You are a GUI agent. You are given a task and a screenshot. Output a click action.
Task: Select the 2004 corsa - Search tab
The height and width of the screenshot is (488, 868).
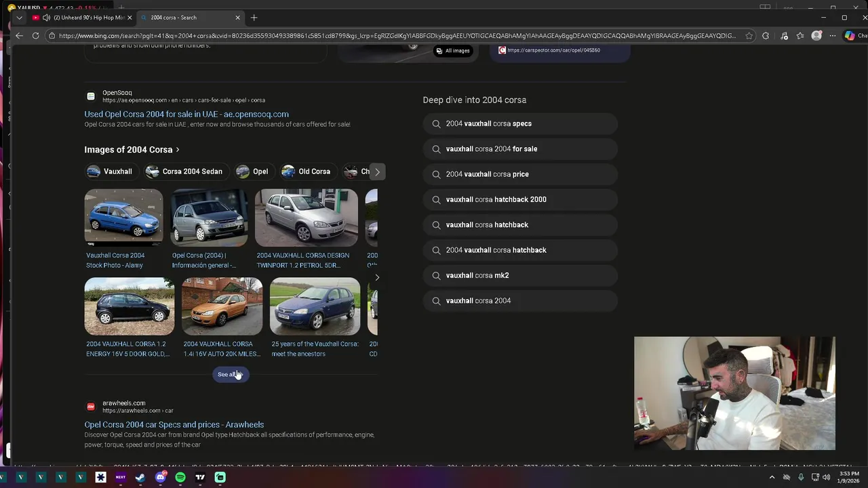(x=190, y=18)
